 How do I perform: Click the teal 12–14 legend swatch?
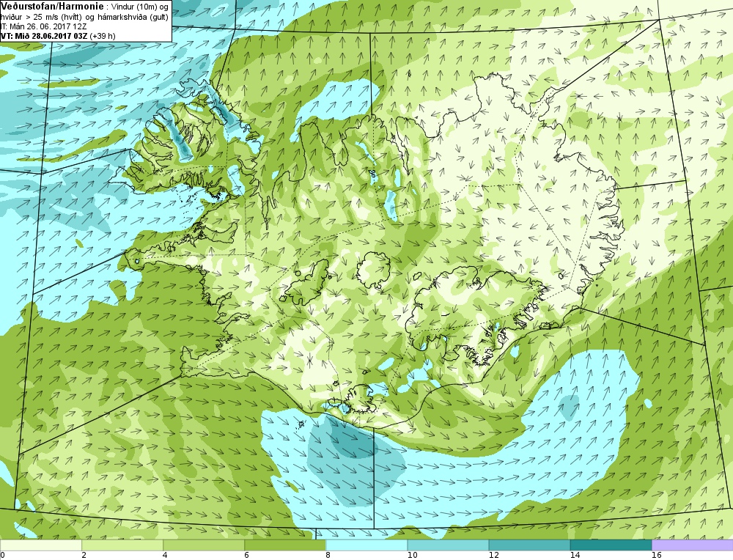[529, 545]
